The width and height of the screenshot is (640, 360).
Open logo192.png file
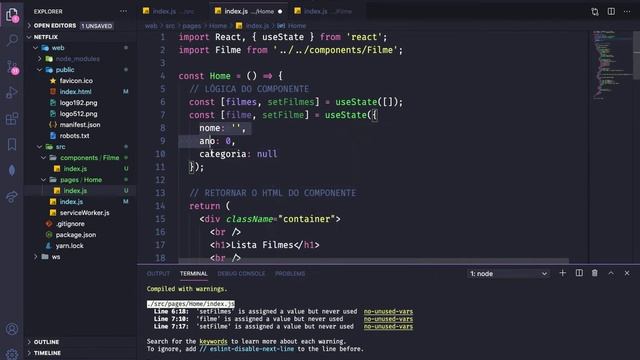[x=78, y=103]
